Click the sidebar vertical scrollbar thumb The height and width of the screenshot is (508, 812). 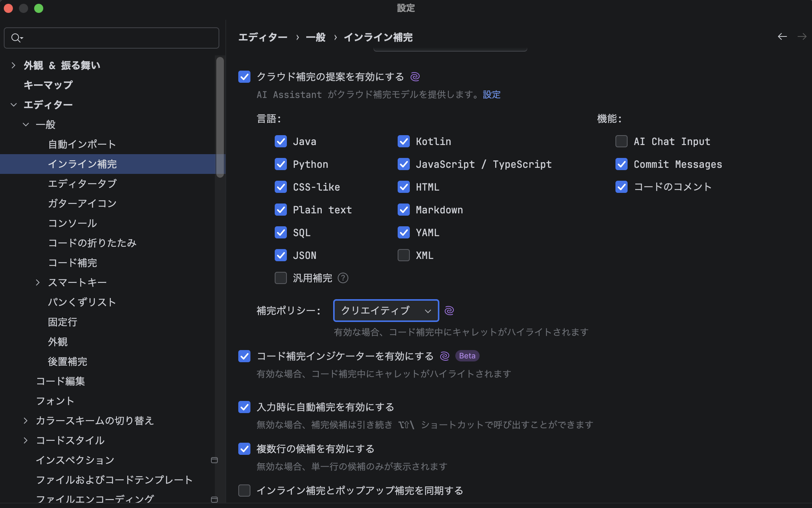point(220,117)
